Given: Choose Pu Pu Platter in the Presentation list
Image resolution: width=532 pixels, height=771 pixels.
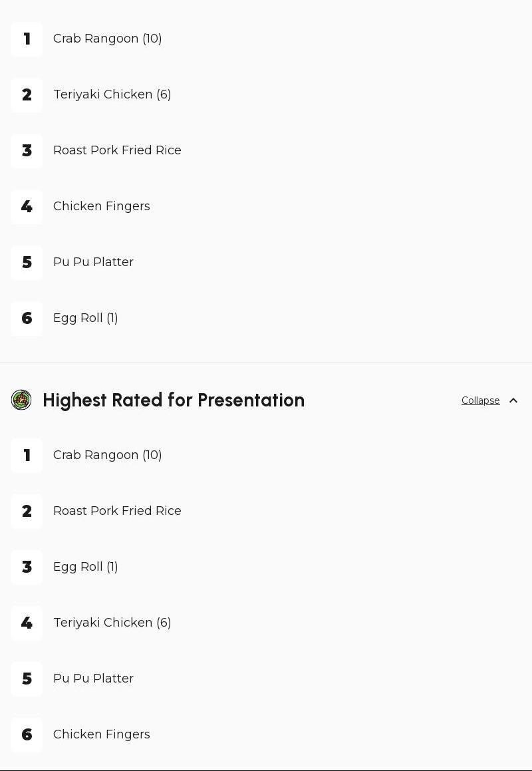Looking at the screenshot, I should pos(93,679).
